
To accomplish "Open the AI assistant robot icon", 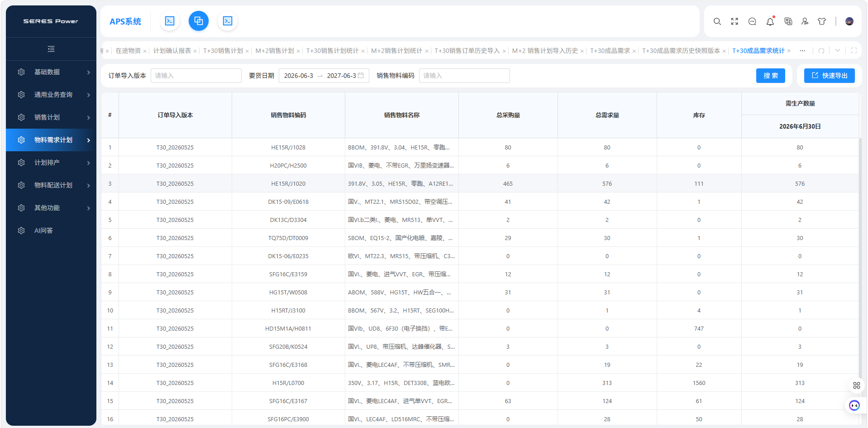I will pos(854,405).
